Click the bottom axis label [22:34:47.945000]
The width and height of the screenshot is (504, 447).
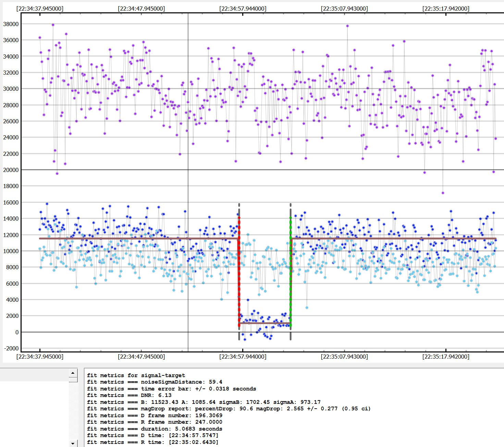click(141, 357)
